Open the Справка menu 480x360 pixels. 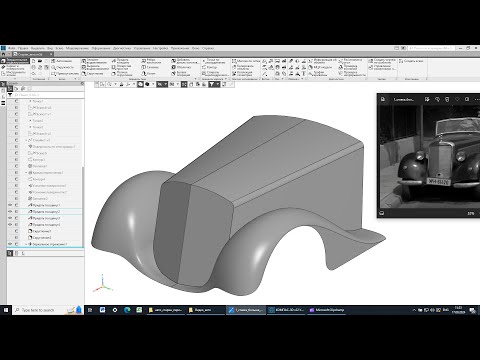pos(208,48)
